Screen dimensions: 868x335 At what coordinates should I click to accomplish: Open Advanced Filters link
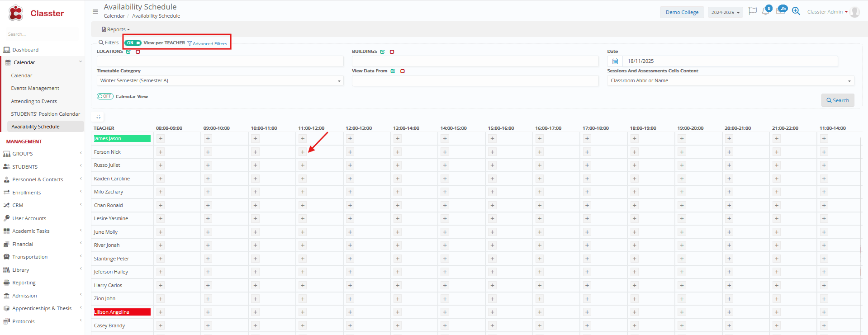click(x=207, y=43)
